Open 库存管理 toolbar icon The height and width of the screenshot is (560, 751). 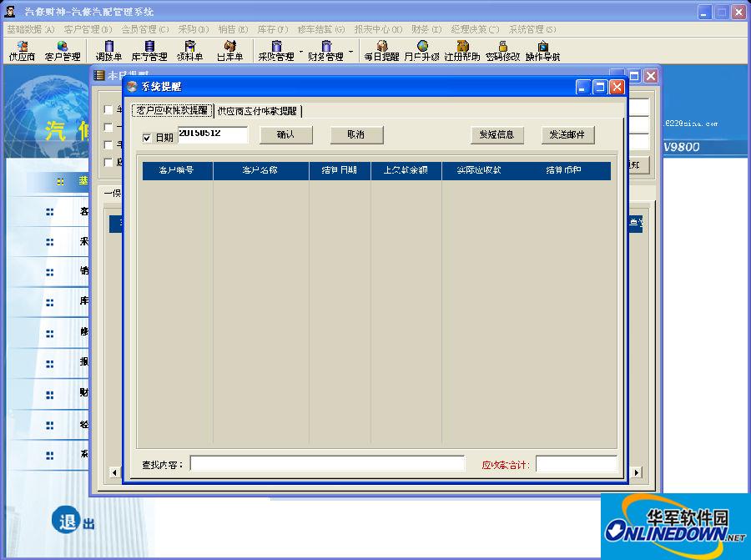click(149, 51)
